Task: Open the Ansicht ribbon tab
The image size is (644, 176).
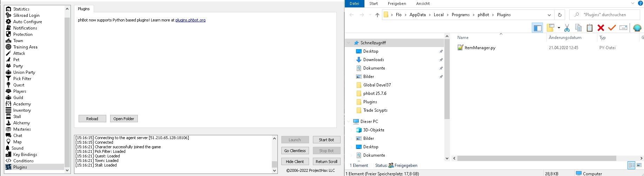Action: (423, 4)
